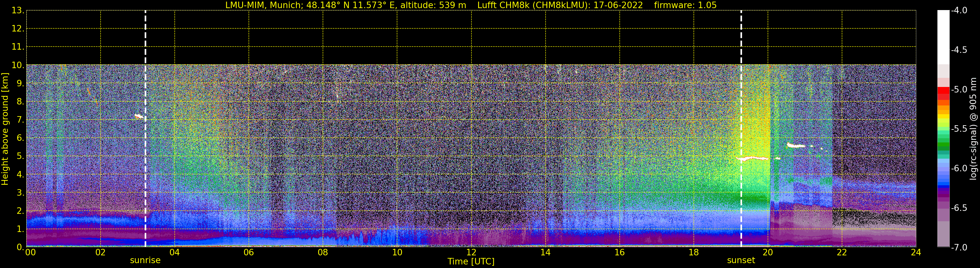Click the y-axis tick label '3.'

(20, 192)
